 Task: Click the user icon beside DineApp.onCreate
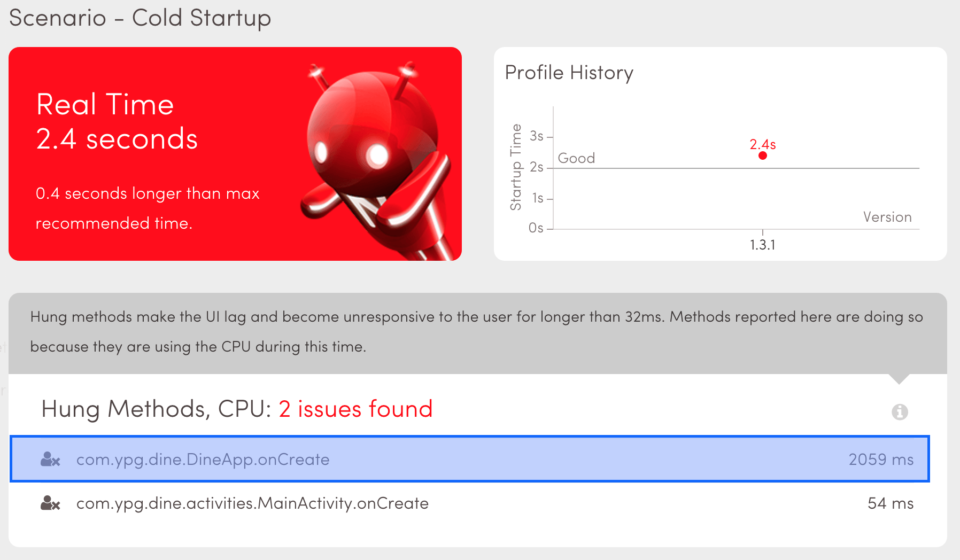tap(50, 460)
